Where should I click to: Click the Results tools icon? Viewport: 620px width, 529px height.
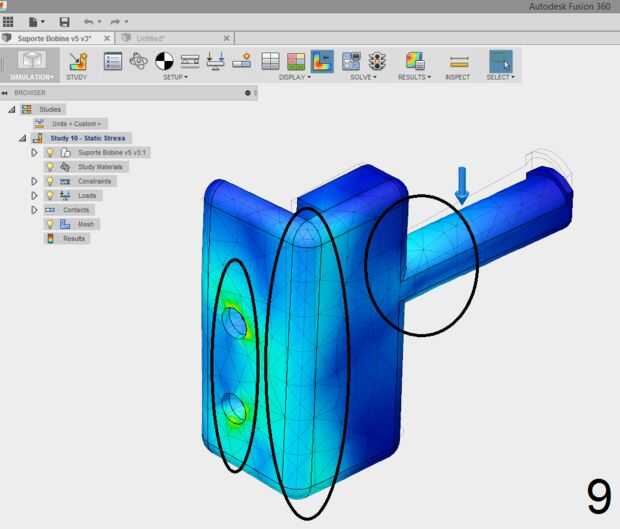[415, 61]
